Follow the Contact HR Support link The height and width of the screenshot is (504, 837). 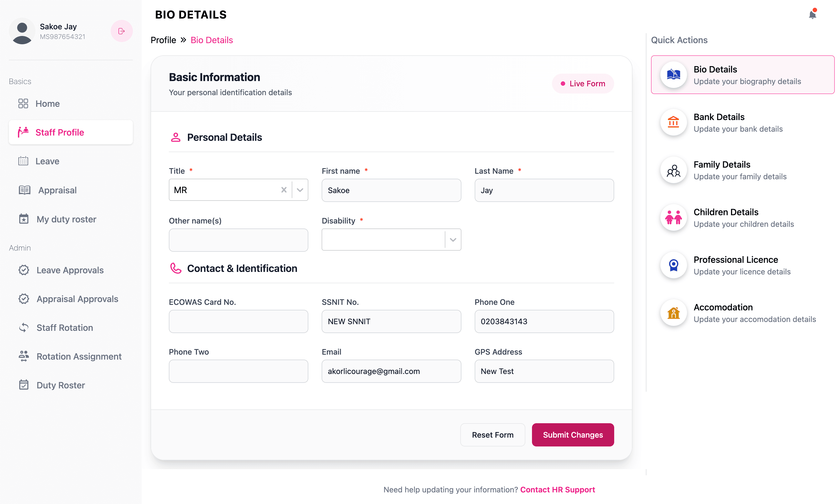click(x=557, y=489)
